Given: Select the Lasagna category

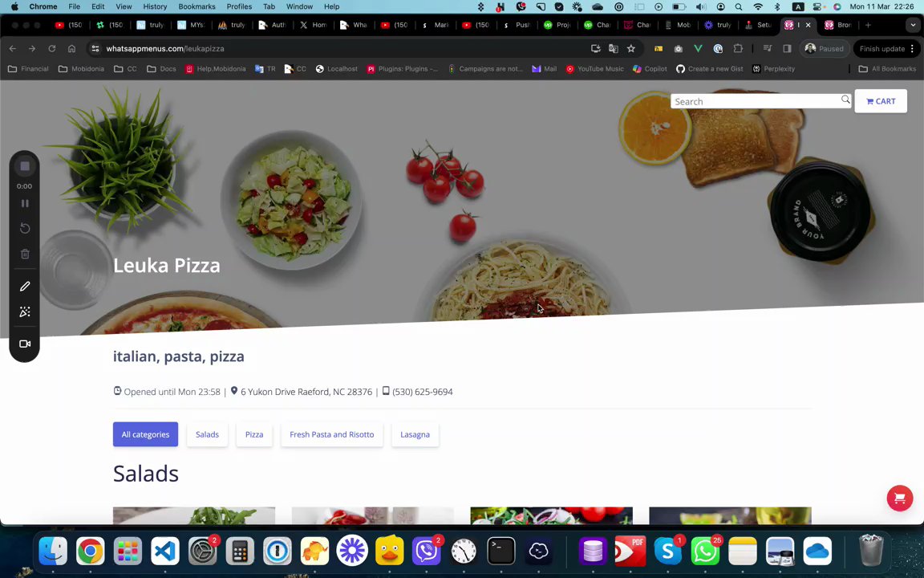Looking at the screenshot, I should [x=415, y=434].
